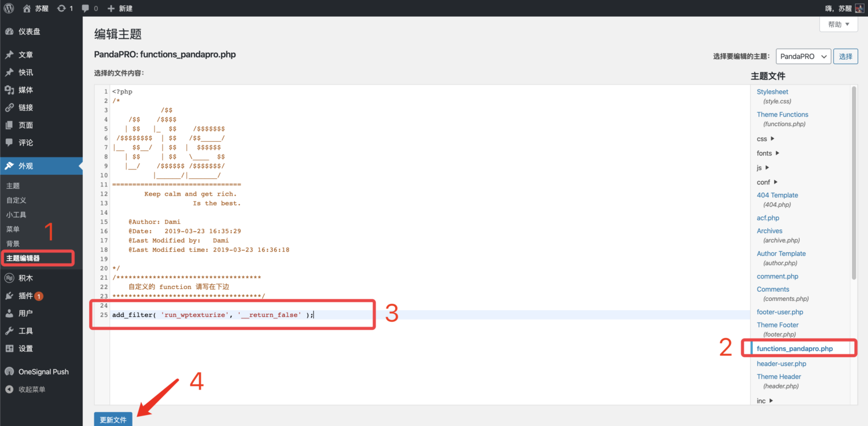The height and width of the screenshot is (426, 868).
Task: Click the WordPress logo icon
Action: point(9,9)
